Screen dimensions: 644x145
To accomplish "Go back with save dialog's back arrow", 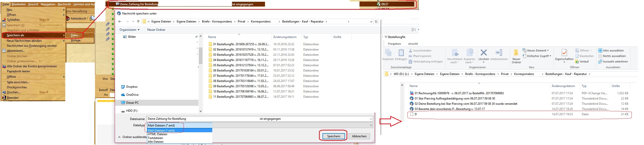I will pos(120,21).
